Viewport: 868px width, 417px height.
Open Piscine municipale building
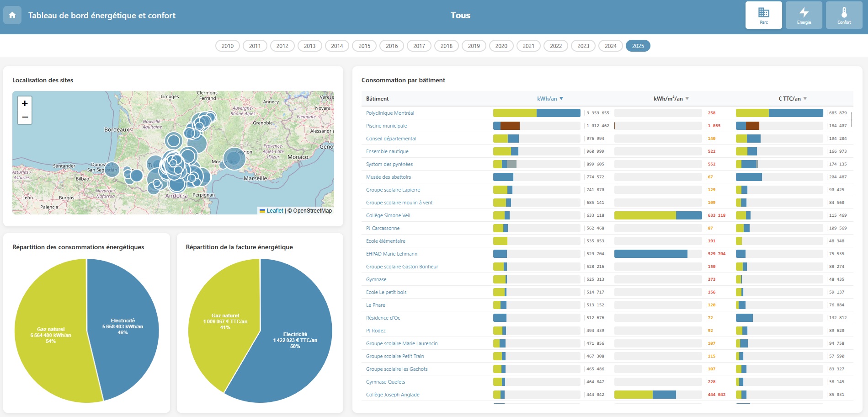(x=386, y=126)
